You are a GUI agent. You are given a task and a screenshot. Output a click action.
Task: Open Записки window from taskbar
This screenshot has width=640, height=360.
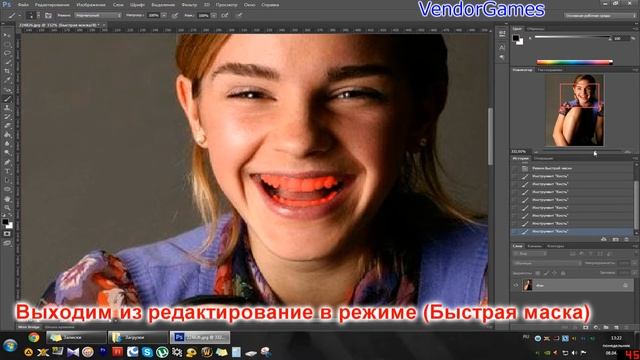click(x=76, y=338)
